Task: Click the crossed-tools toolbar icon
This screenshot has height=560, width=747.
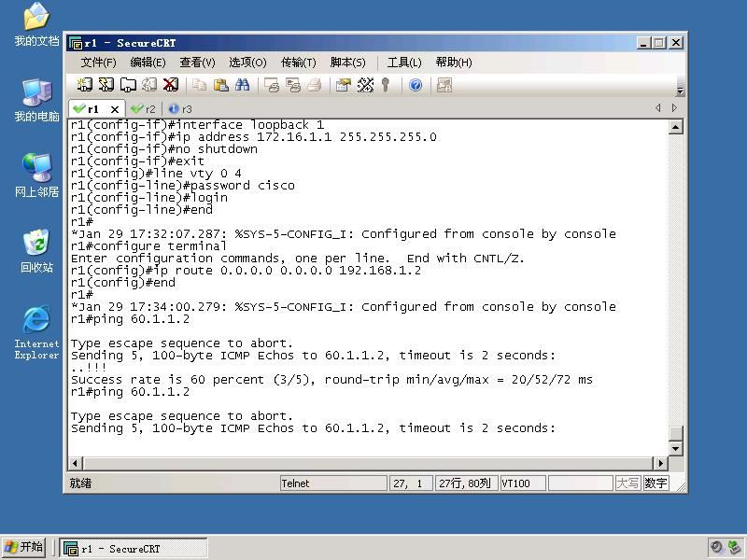Action: point(365,85)
